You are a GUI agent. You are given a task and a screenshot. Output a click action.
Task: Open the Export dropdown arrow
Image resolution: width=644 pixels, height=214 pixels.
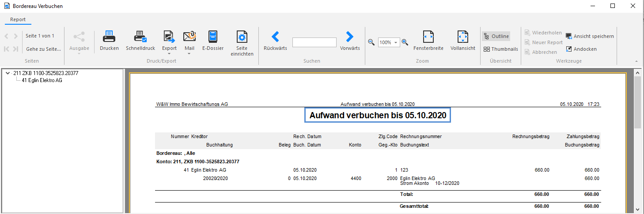click(x=169, y=54)
